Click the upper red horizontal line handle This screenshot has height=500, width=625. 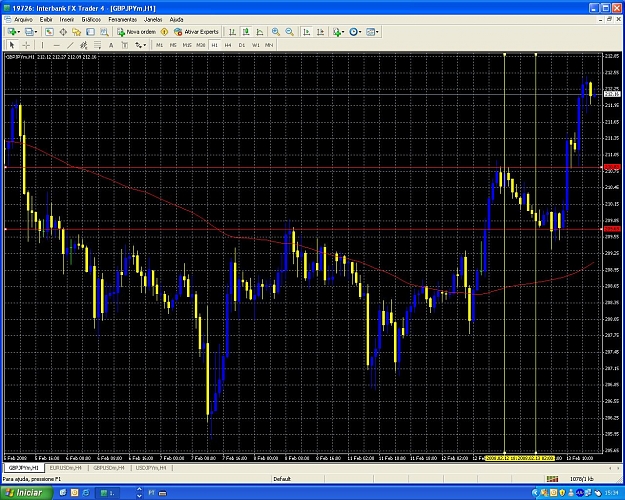pyautogui.click(x=6, y=167)
